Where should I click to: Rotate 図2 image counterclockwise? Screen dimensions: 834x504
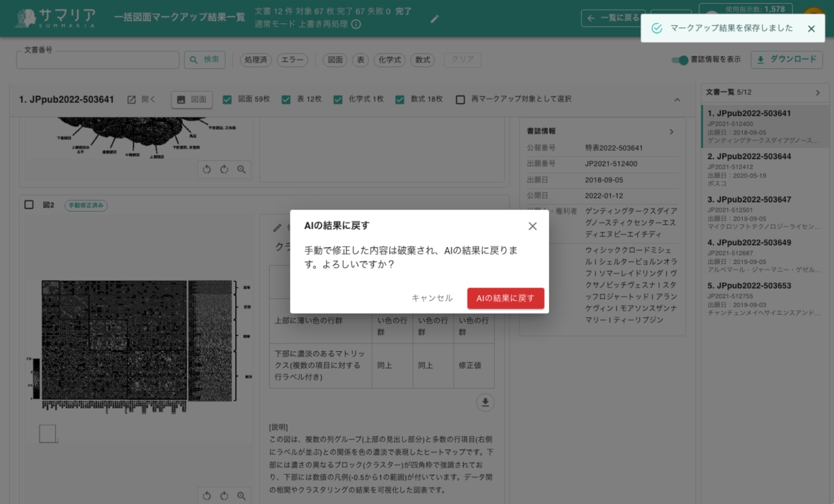coord(207,496)
